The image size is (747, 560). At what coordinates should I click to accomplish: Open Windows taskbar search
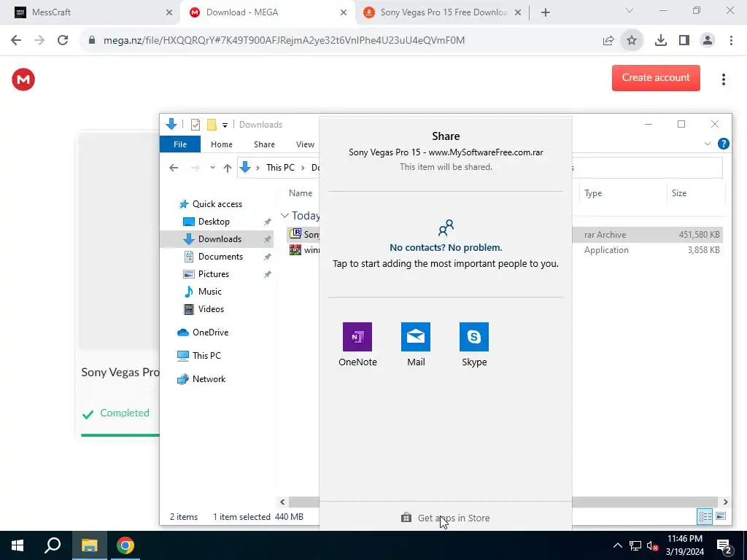(x=53, y=545)
